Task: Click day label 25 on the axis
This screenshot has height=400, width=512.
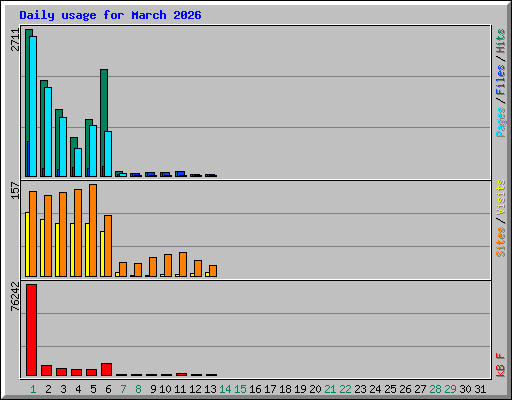Action: tap(390, 389)
